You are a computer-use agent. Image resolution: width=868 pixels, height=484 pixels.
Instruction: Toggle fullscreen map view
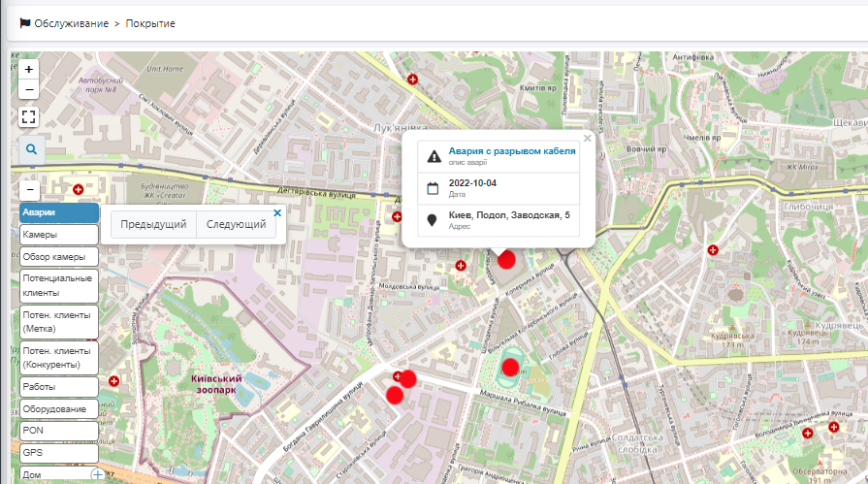click(29, 117)
